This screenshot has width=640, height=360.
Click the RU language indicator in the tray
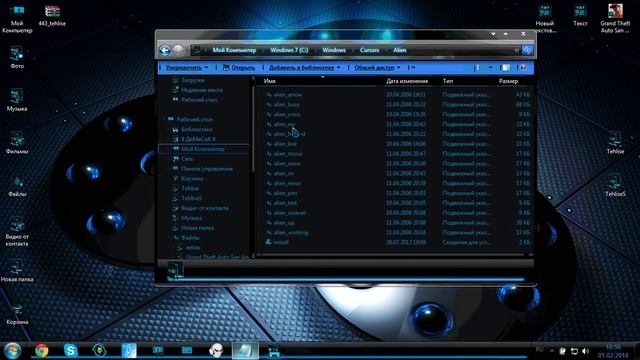539,350
